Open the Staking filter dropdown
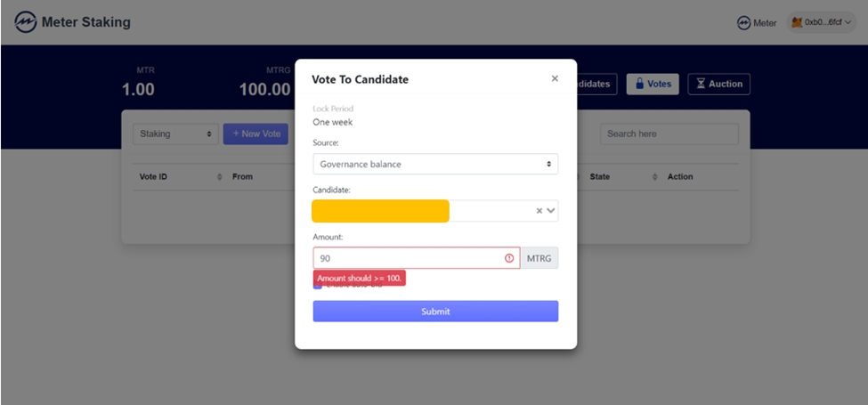This screenshot has height=405, width=868. (175, 134)
